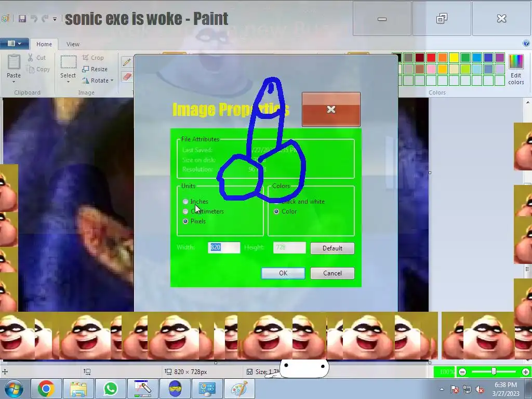The image size is (532, 399).
Task: Open the Windows Start orb
Action: click(x=14, y=389)
